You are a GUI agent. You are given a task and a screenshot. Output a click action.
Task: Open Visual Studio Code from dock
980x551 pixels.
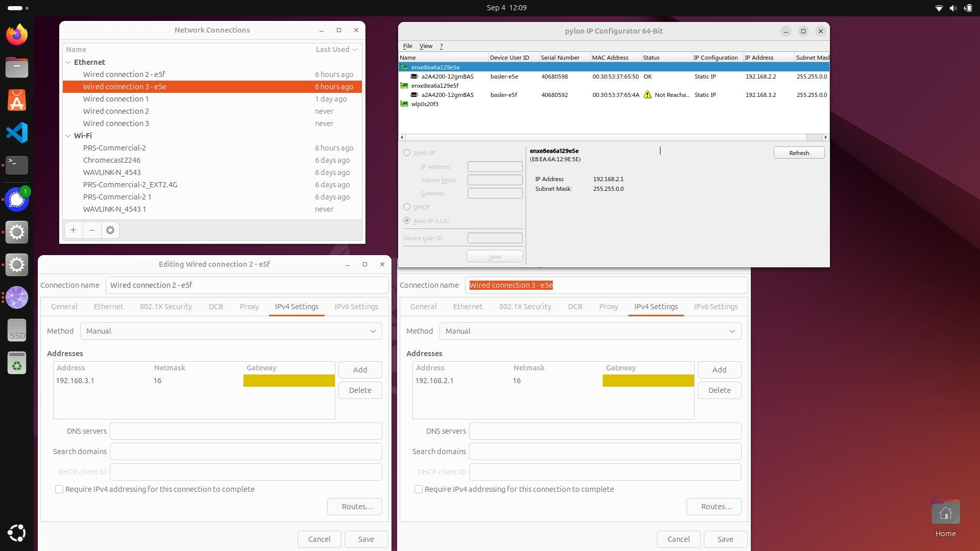coord(17,133)
